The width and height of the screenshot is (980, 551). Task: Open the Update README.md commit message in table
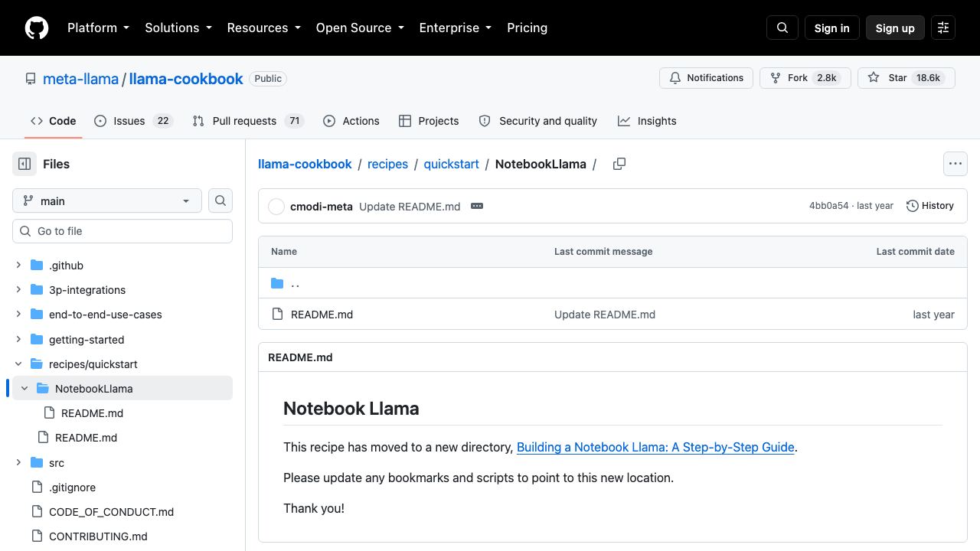605,315
